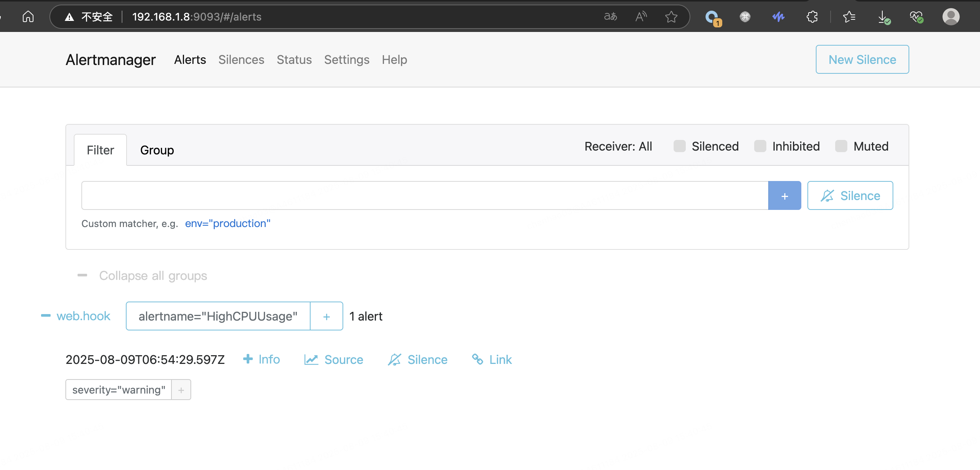Switch to the Group tab
Image resolution: width=980 pixels, height=470 pixels.
157,150
